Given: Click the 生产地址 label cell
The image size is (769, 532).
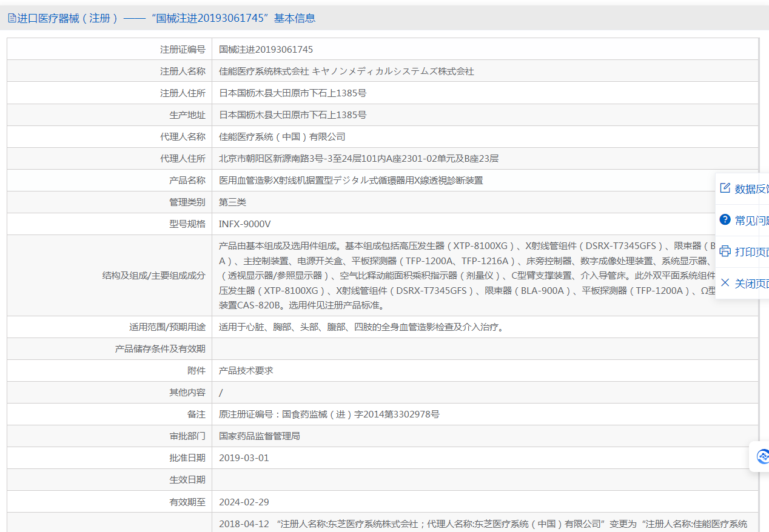Looking at the screenshot, I should [109, 115].
